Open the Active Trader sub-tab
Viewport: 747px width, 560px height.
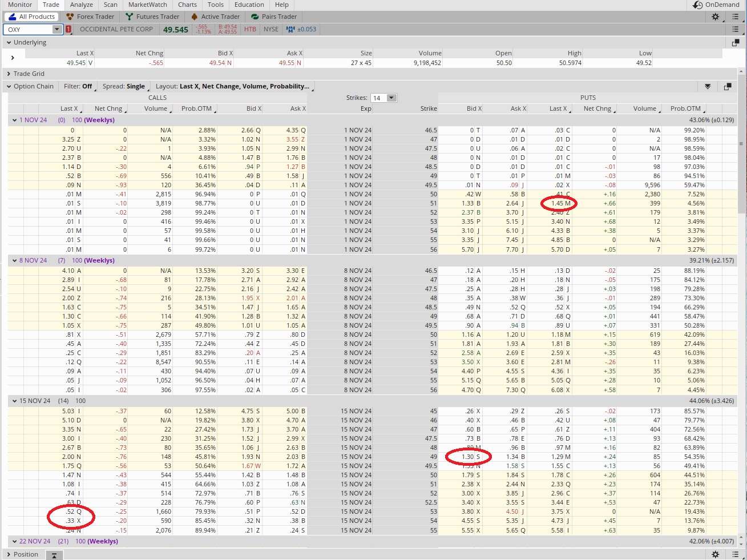215,17
